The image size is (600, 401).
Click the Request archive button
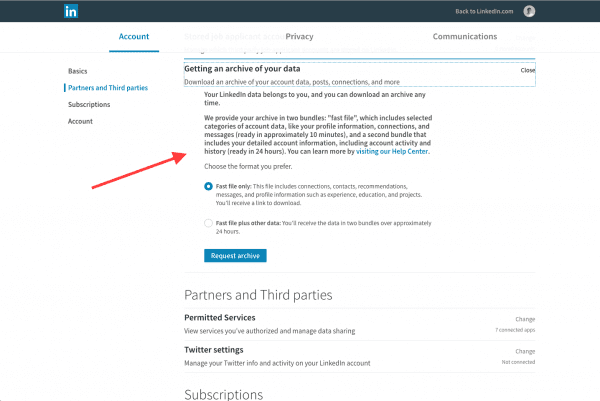[235, 256]
